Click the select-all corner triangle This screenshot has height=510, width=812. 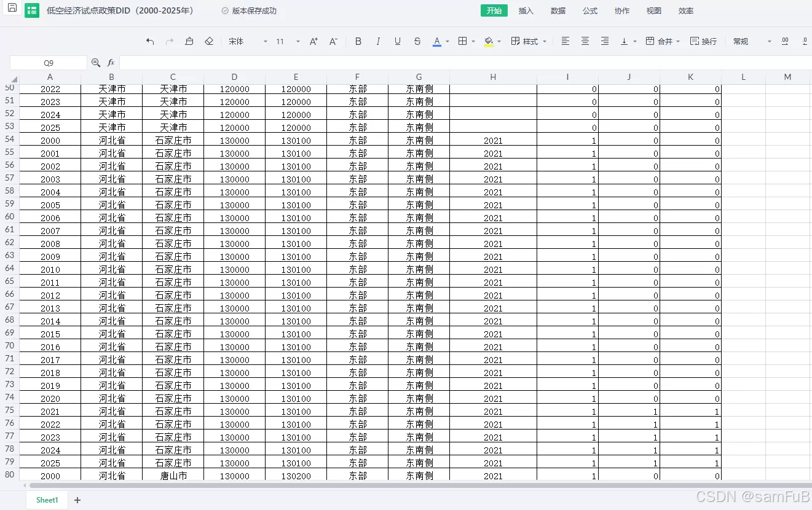[x=14, y=79]
